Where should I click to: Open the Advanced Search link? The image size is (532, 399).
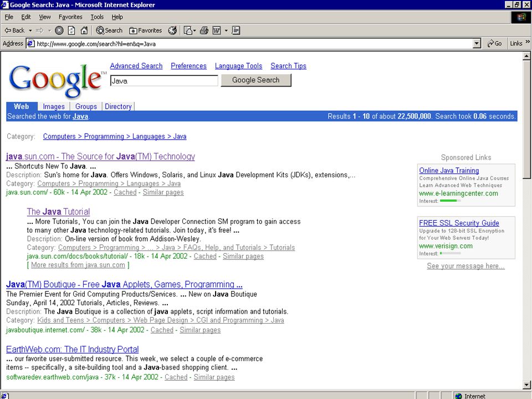[136, 66]
